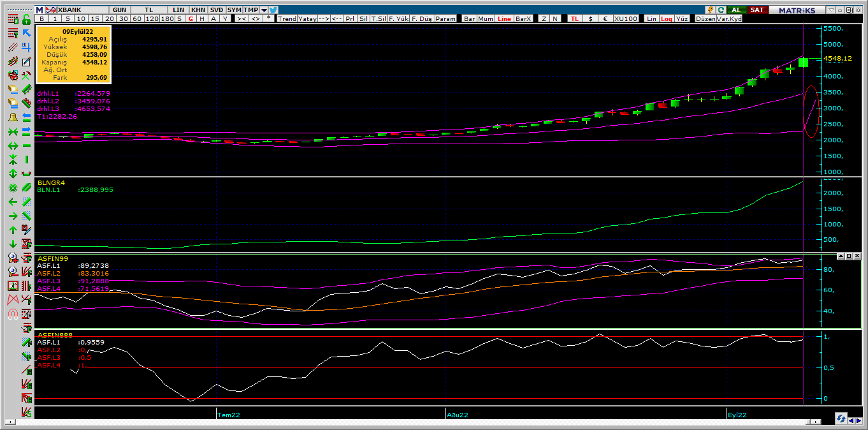Select the 60 minute period button

tap(138, 19)
